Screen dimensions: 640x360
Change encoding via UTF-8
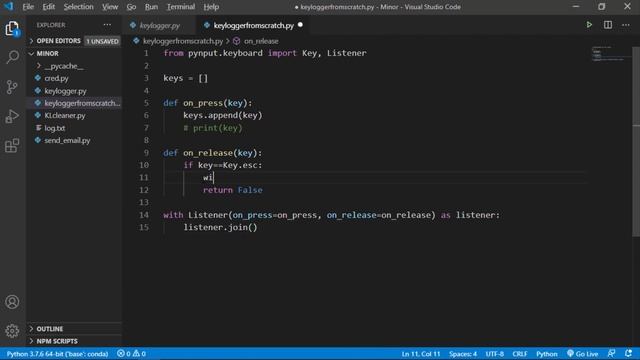click(495, 354)
